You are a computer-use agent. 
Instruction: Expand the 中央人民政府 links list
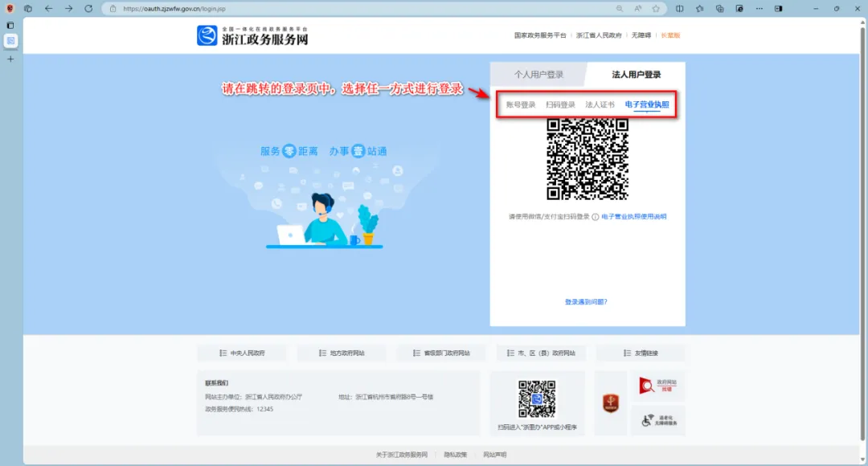(242, 353)
